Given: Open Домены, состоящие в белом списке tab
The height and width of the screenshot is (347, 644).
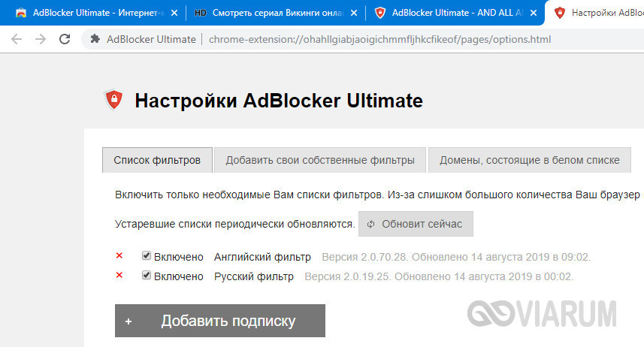Looking at the screenshot, I should coord(530,160).
